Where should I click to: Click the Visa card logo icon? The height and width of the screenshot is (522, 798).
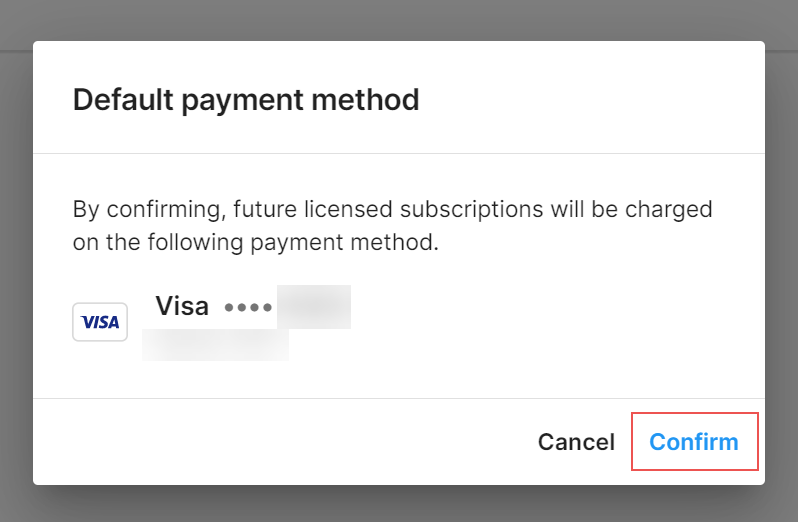click(x=100, y=322)
